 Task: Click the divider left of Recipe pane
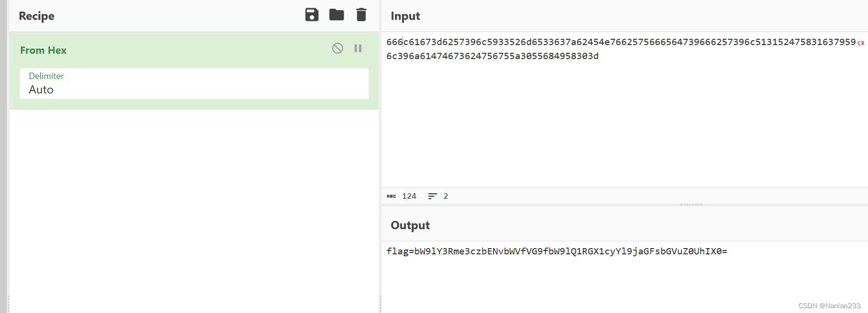[x=8, y=156]
